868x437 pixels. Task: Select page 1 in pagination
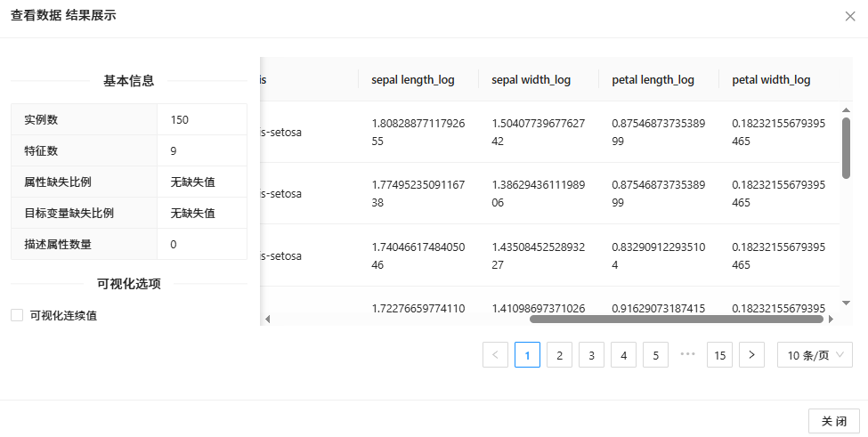coord(527,355)
